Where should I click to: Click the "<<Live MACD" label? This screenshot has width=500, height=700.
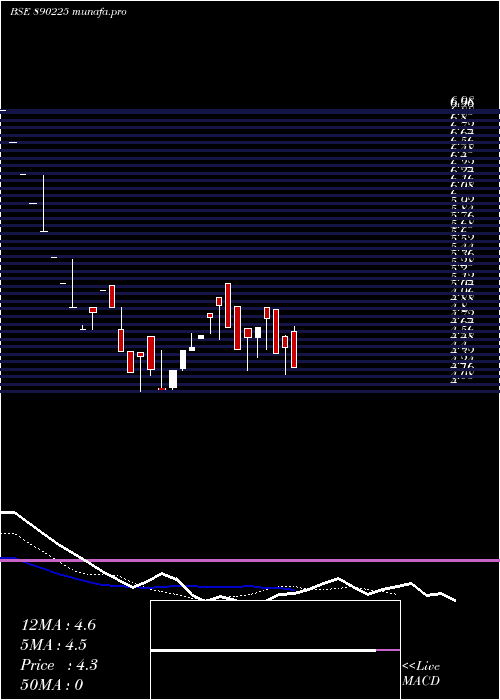pos(421,673)
